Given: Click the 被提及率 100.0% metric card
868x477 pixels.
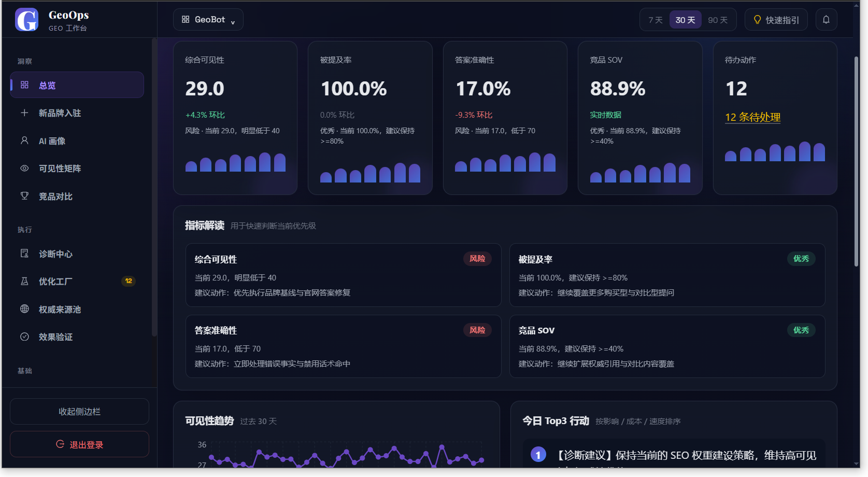Looking at the screenshot, I should 370,118.
